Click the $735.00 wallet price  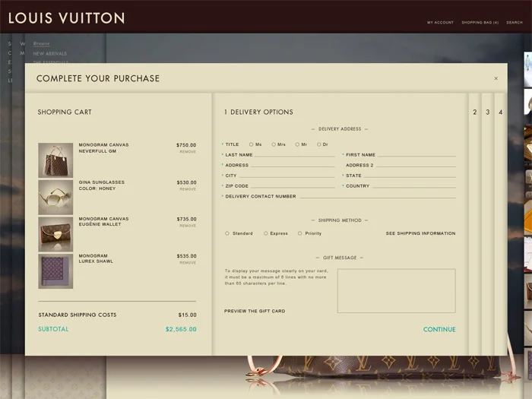[187, 219]
